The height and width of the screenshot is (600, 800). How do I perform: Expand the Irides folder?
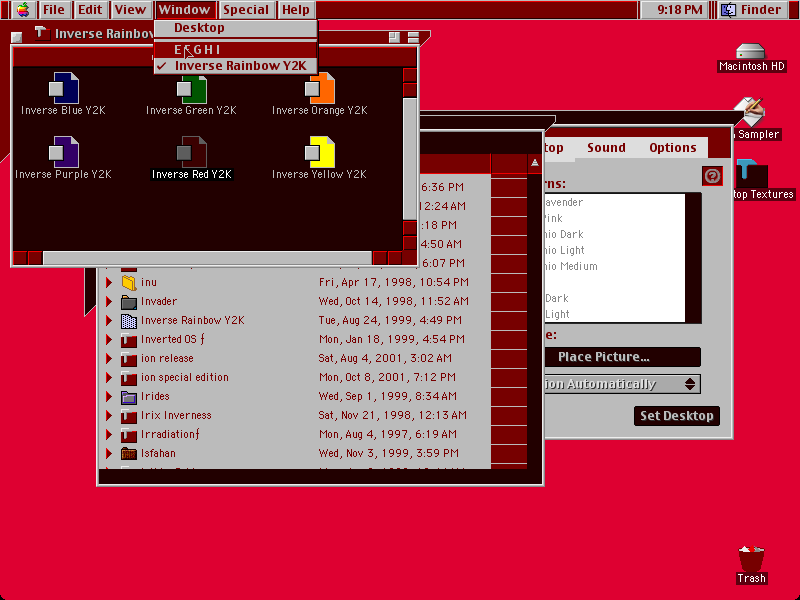109,396
